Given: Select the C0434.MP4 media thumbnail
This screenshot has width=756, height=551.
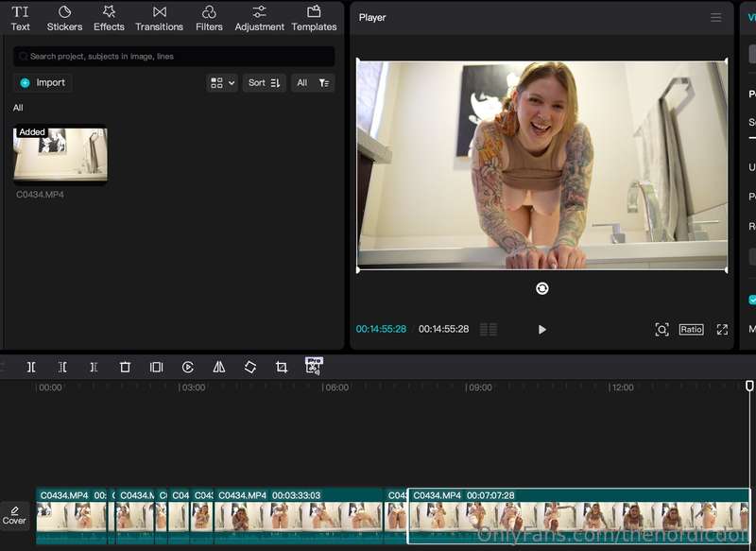Looking at the screenshot, I should (x=60, y=154).
